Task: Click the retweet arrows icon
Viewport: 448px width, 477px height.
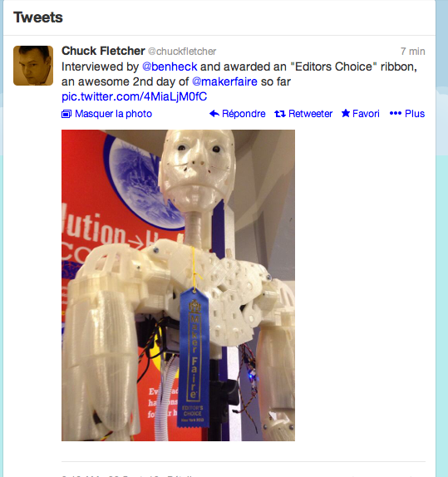Action: pos(280,114)
